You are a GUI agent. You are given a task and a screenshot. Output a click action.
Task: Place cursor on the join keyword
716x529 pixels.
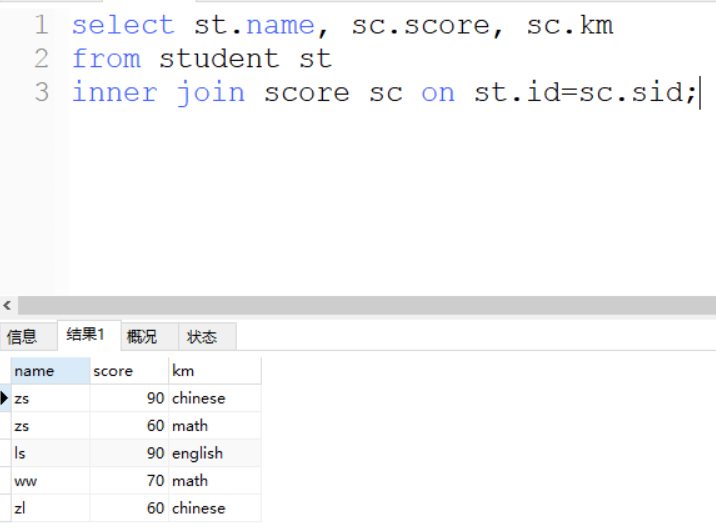[x=211, y=93]
